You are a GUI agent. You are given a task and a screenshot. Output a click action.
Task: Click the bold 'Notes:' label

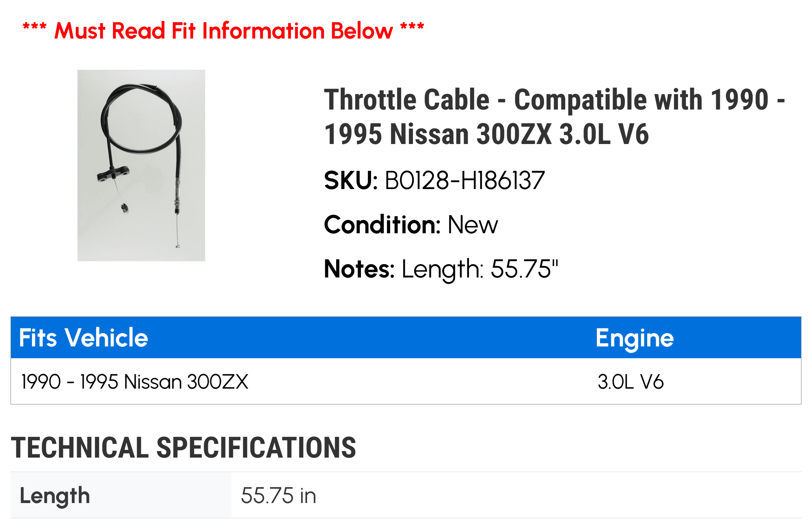pos(359,269)
